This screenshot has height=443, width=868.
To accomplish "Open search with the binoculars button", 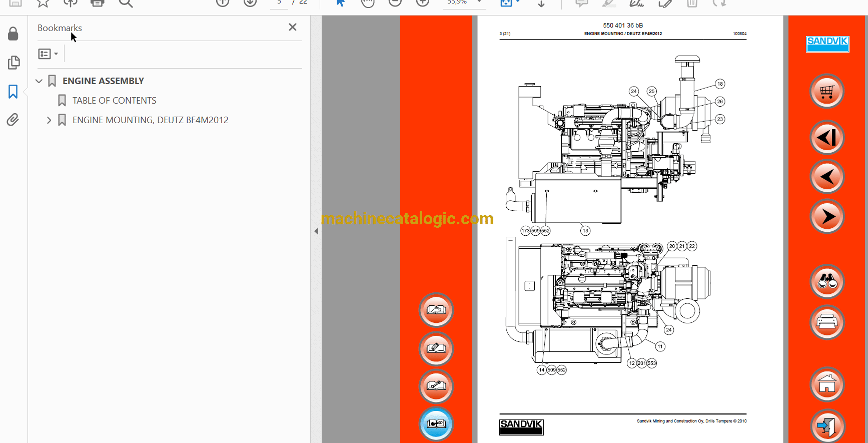I will tap(826, 282).
